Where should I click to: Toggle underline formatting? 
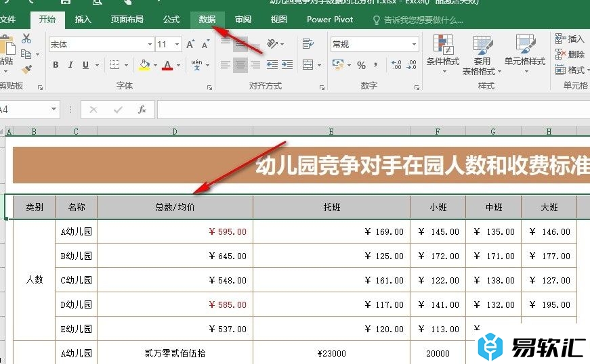pyautogui.click(x=85, y=64)
